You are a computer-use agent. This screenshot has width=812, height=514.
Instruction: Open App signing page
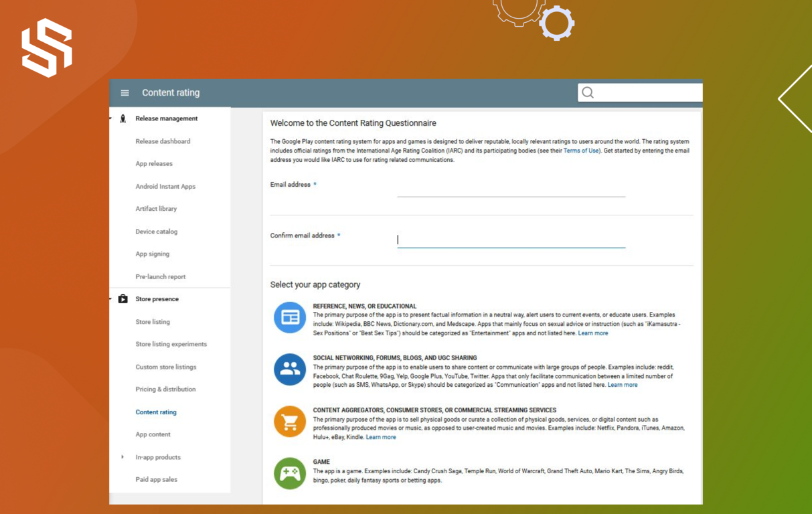coord(153,254)
